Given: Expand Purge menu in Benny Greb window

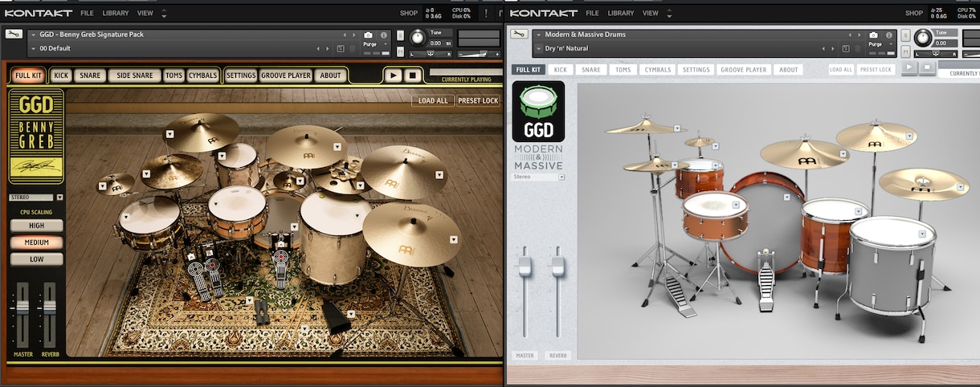Looking at the screenshot, I should [x=386, y=44].
